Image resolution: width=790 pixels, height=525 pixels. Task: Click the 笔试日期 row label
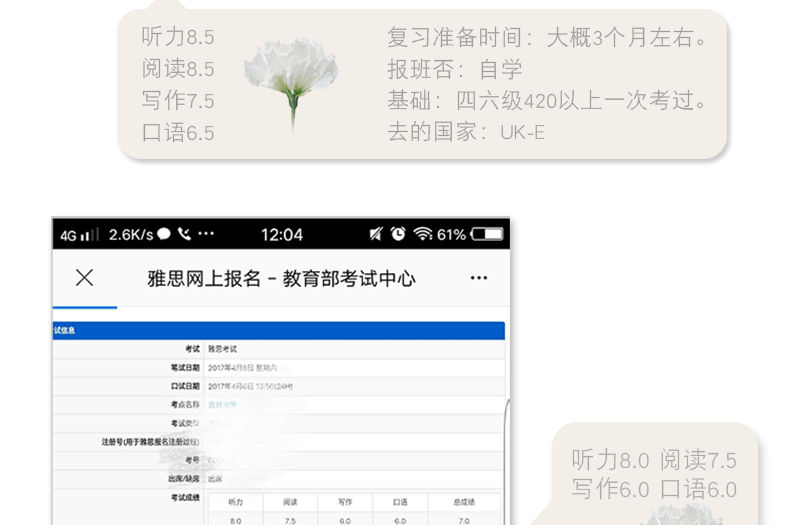[x=185, y=368]
